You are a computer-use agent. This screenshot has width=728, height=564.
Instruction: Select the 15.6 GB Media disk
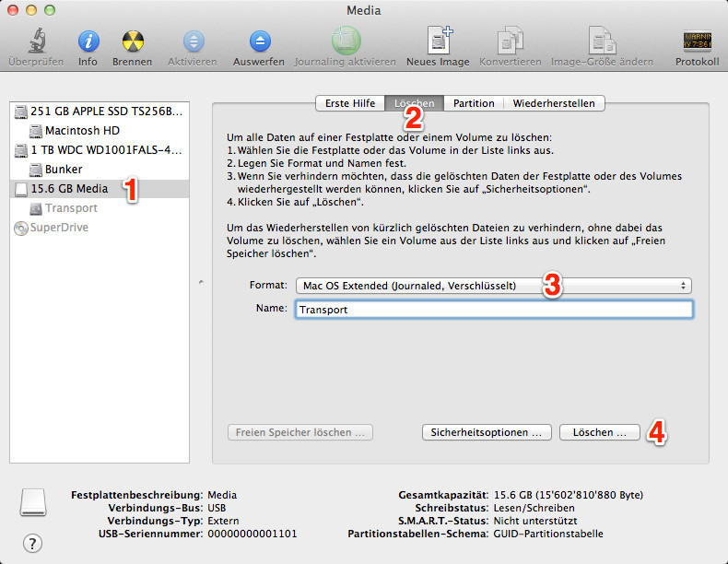pos(100,189)
